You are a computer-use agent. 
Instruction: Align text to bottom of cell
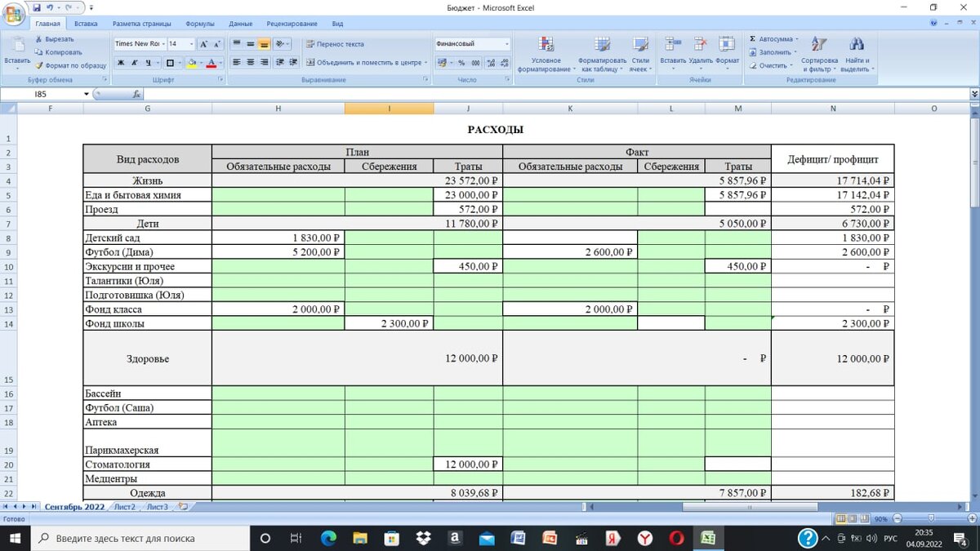tap(264, 44)
